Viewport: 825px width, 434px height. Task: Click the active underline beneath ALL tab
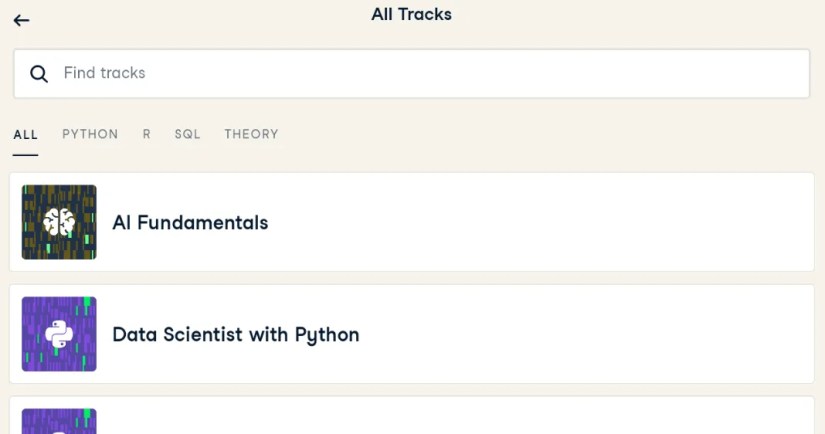tap(25, 155)
